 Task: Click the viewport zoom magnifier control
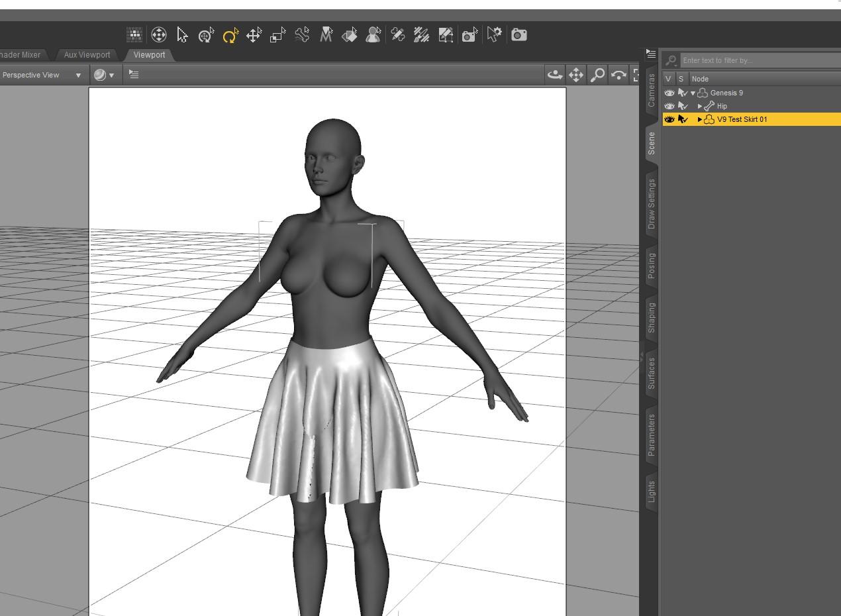[597, 75]
